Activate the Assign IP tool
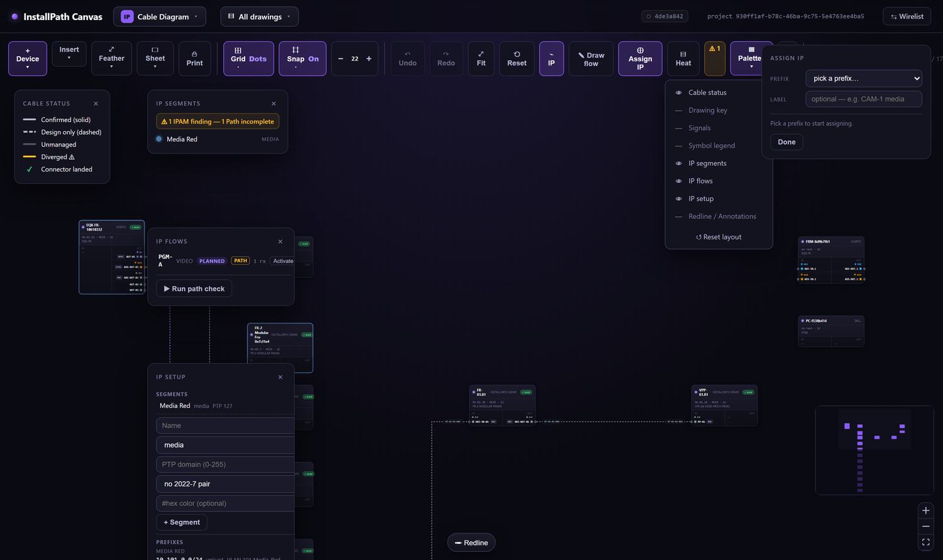The image size is (943, 560). point(640,58)
